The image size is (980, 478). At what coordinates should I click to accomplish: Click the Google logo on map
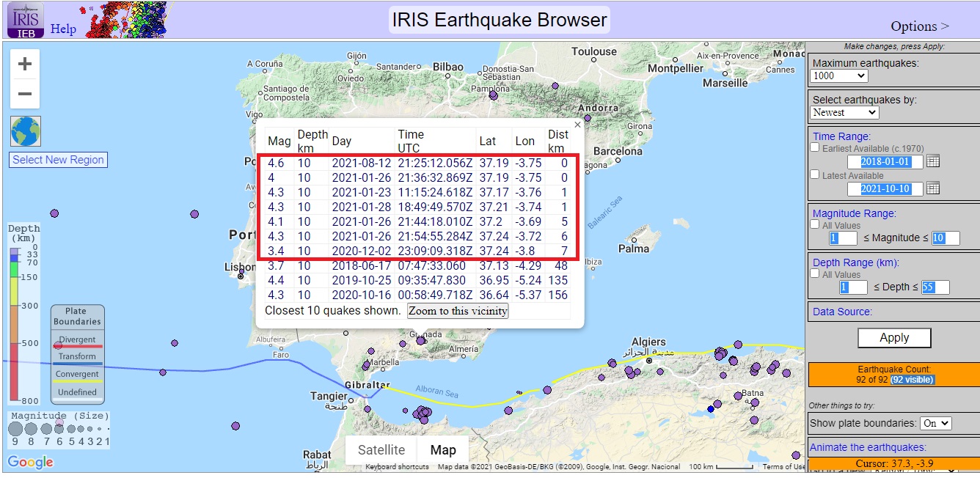pyautogui.click(x=31, y=462)
